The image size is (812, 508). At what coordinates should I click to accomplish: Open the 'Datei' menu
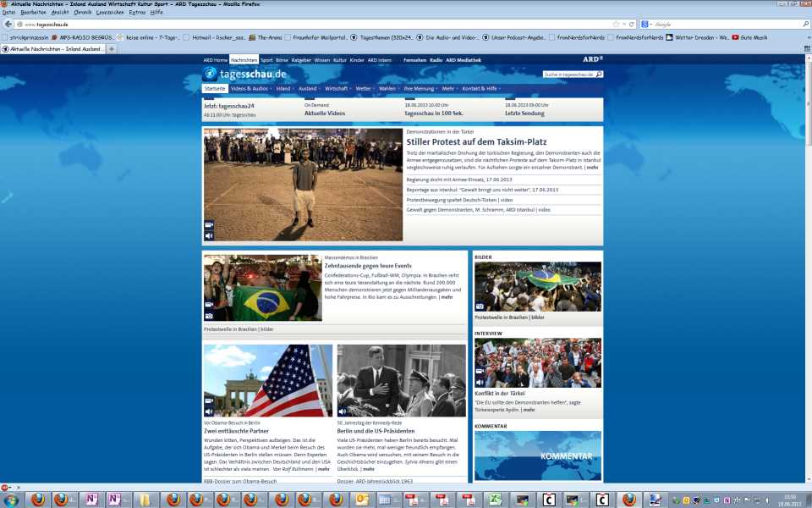point(9,12)
